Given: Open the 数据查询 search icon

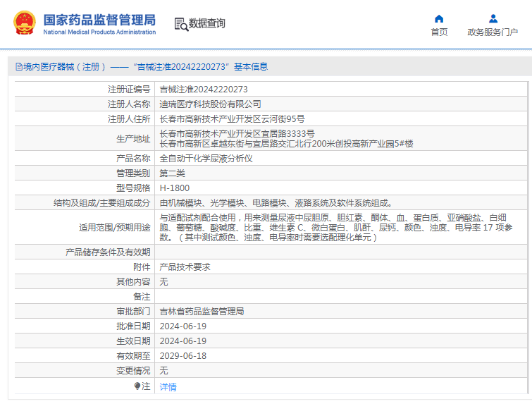Looking at the screenshot, I should coord(181,25).
